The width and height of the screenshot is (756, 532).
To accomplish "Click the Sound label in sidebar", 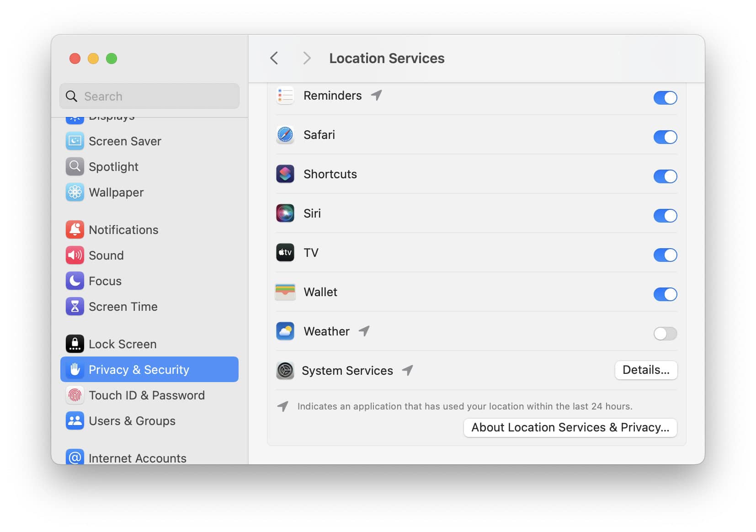I will (106, 255).
